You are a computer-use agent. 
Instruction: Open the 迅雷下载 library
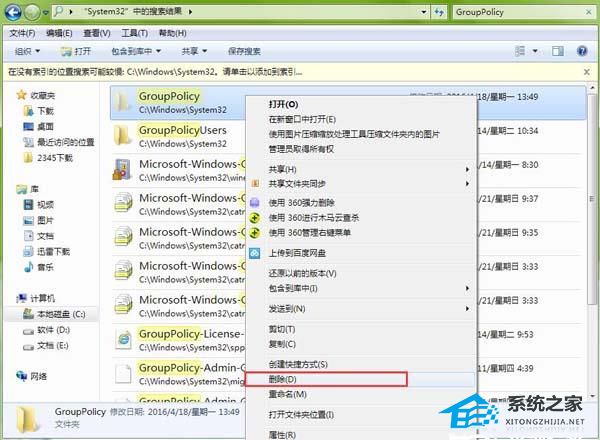point(47,251)
